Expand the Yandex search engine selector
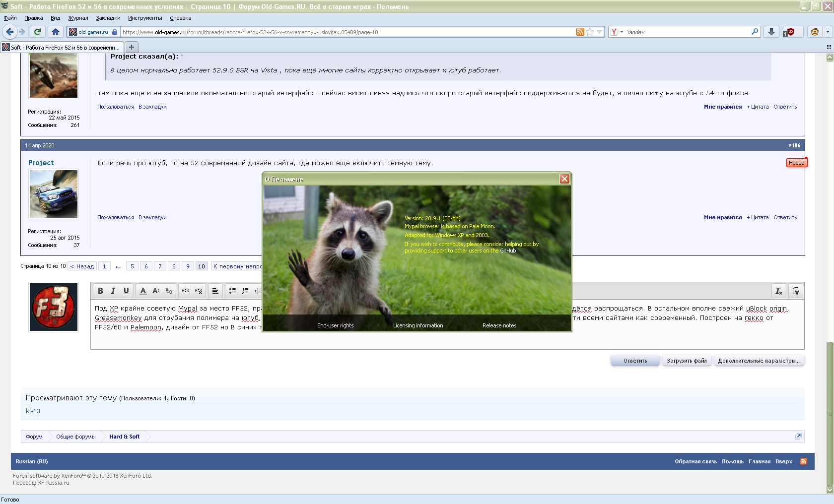The image size is (834, 504). point(616,32)
